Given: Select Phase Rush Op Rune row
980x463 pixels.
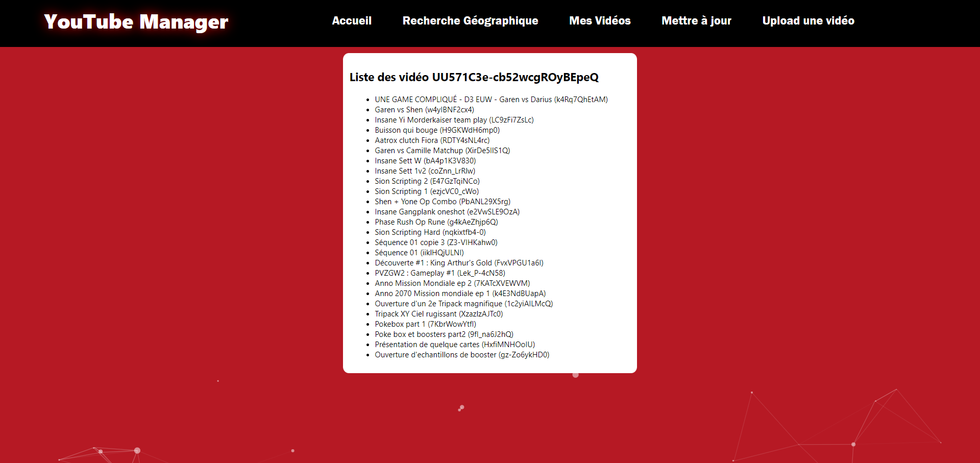Looking at the screenshot, I should [436, 222].
